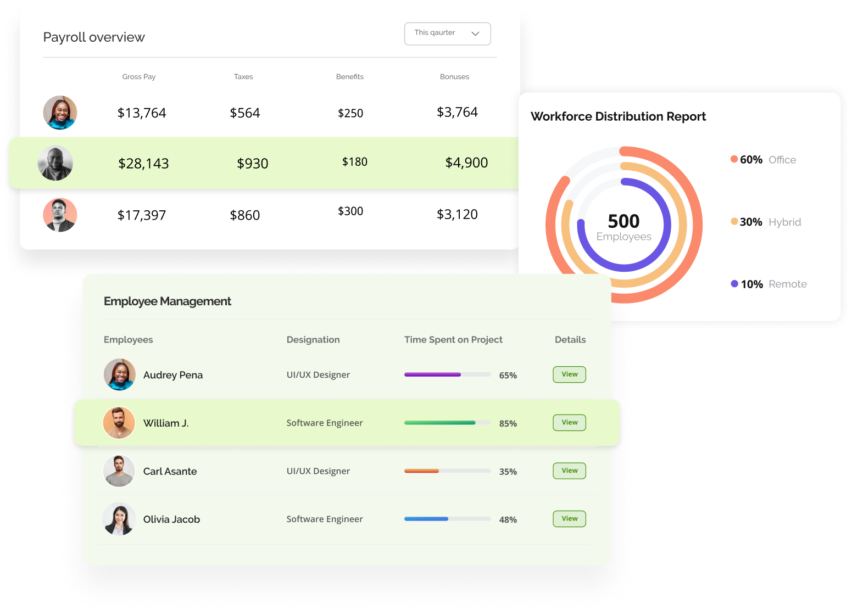Click William J.'s avatar
The width and height of the screenshot is (852, 616).
point(119,423)
